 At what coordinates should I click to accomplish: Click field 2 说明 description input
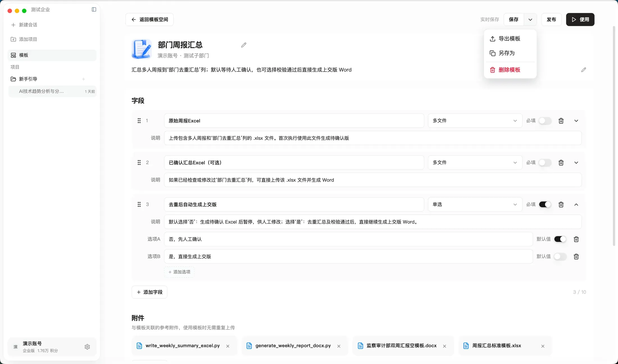pos(373,180)
